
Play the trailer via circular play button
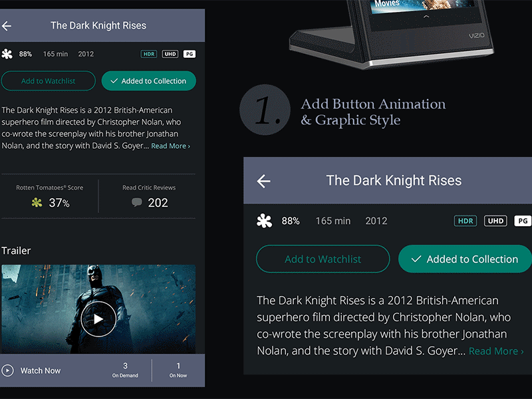pos(98,319)
